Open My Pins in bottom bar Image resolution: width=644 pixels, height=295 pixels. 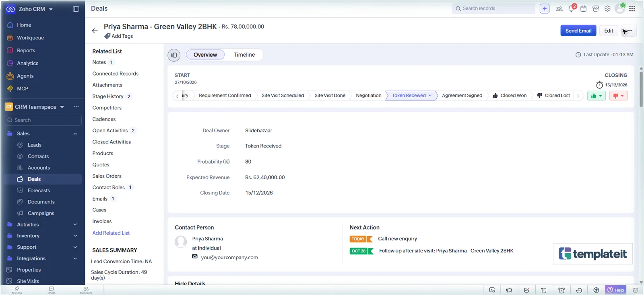[17, 290]
